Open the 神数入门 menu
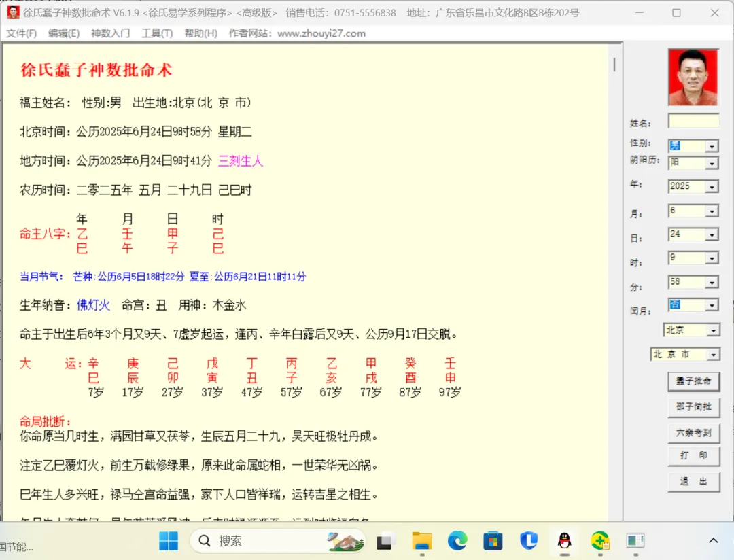Viewport: 734px width, 560px height. 111,33
